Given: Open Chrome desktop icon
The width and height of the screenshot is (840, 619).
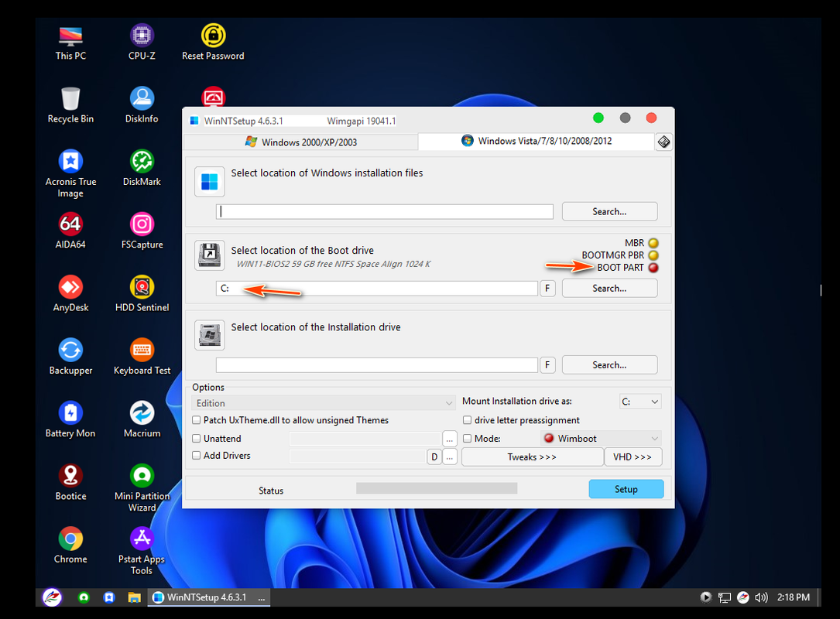Looking at the screenshot, I should [x=70, y=545].
